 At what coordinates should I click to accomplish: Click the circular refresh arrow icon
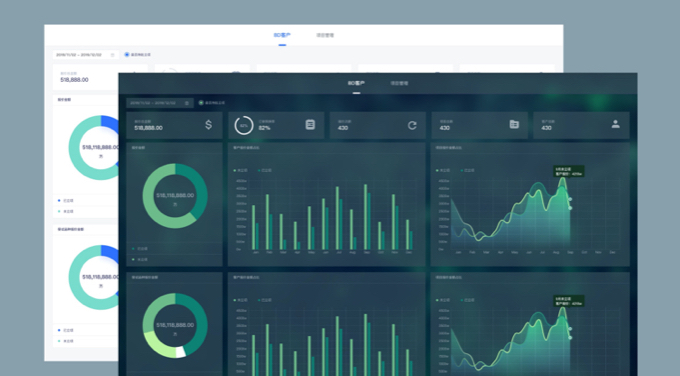coord(412,125)
